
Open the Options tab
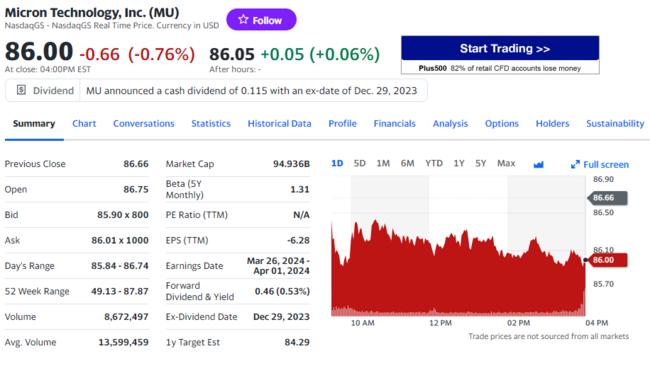point(502,124)
